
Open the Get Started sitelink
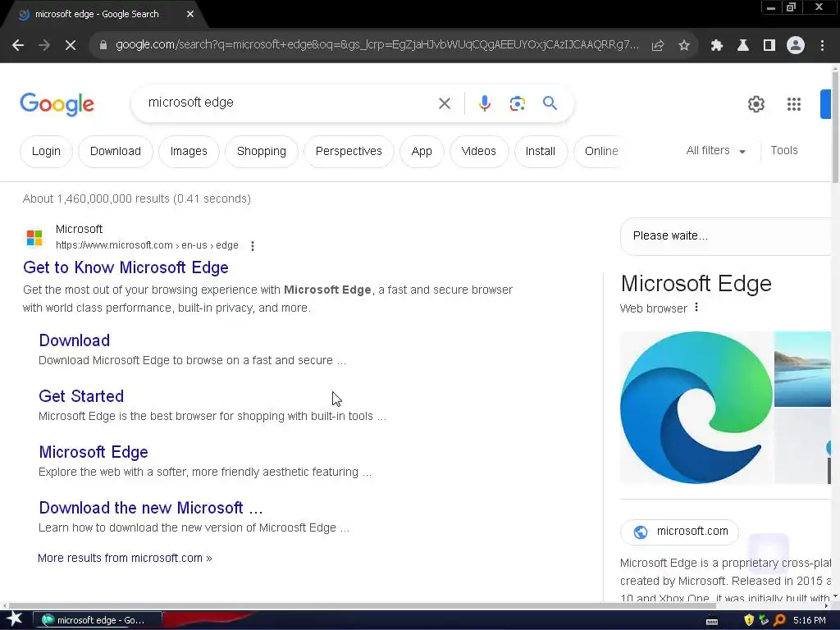(x=81, y=396)
